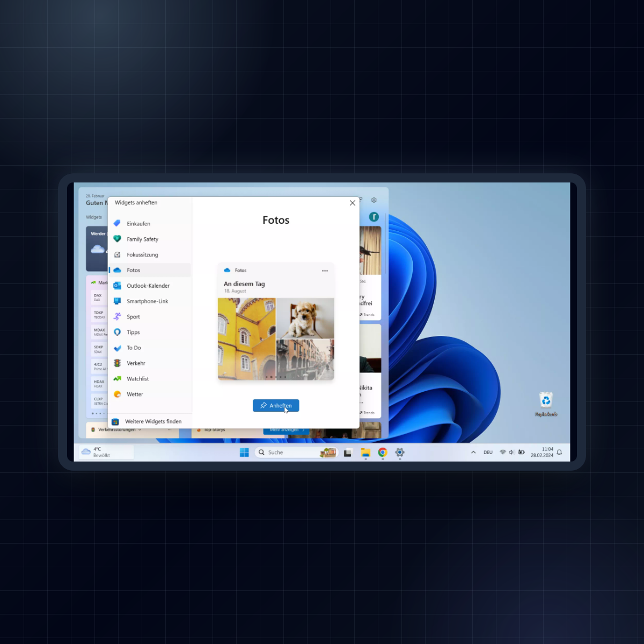Image resolution: width=644 pixels, height=644 pixels.
Task: Open Task View from the taskbar
Action: [x=348, y=452]
